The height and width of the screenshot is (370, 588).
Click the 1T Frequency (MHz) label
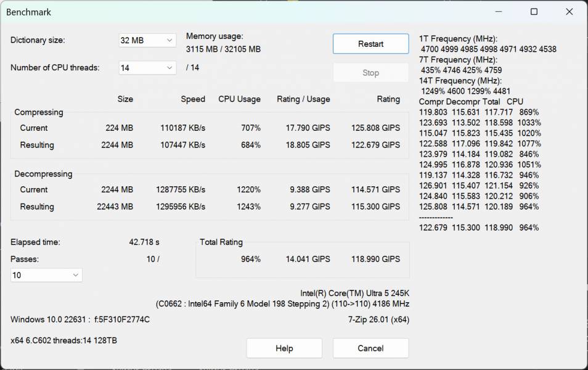[458, 39]
